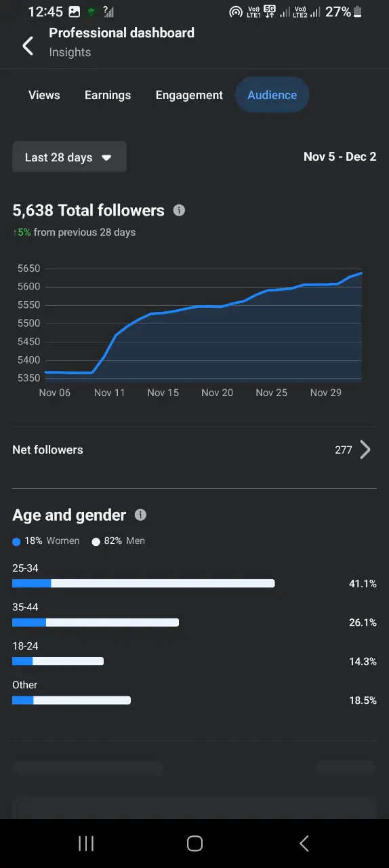Open the Last 28 days dropdown

click(x=69, y=157)
